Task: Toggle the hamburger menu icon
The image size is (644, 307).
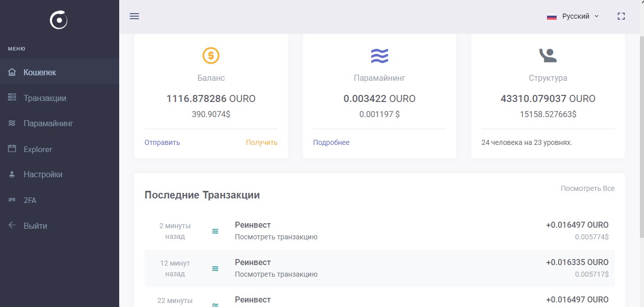Action: [134, 16]
